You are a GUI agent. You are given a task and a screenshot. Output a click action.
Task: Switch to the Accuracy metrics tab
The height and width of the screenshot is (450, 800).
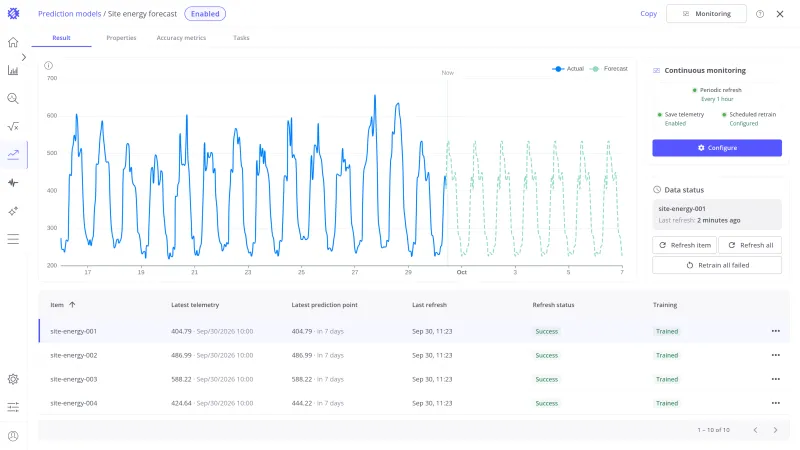181,38
